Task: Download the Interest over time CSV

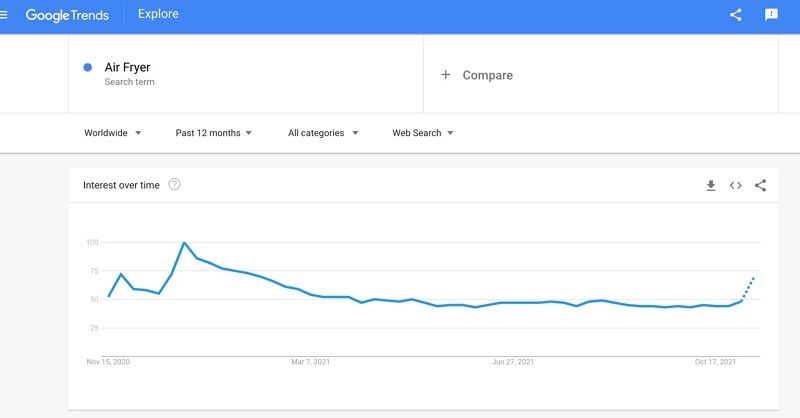Action: (x=711, y=185)
